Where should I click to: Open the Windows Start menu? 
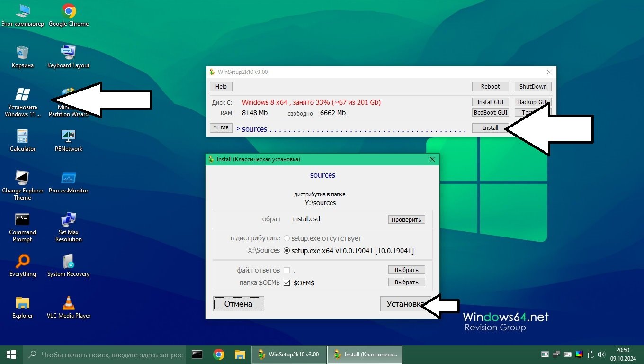(11, 354)
